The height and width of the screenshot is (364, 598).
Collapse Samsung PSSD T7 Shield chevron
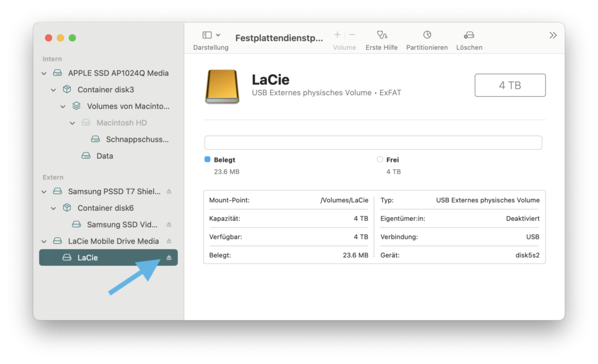point(44,191)
